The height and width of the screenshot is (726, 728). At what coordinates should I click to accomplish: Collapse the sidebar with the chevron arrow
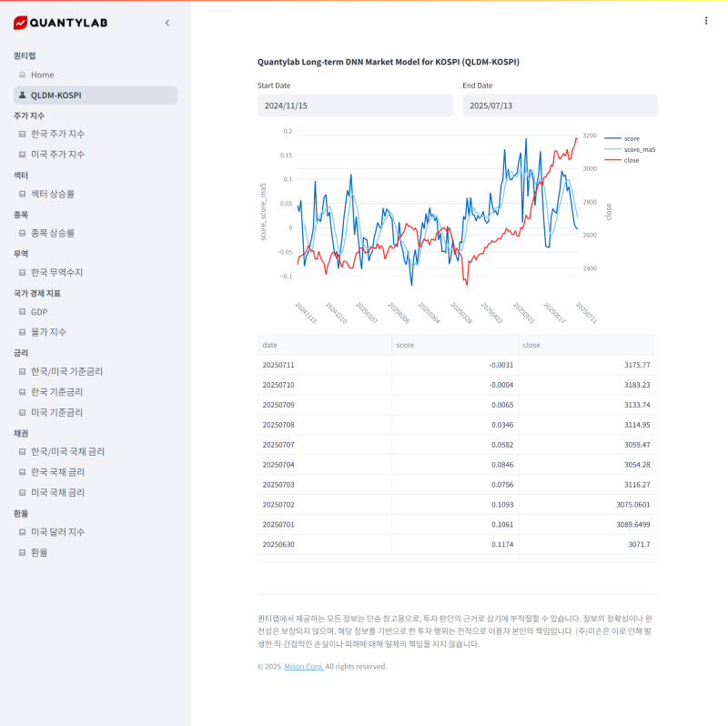coord(167,23)
